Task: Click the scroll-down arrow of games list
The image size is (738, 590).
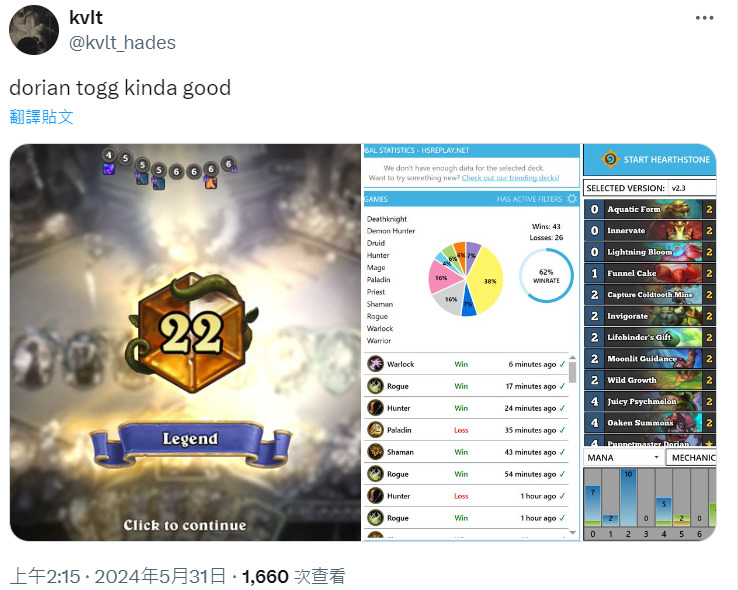Action: click(573, 533)
